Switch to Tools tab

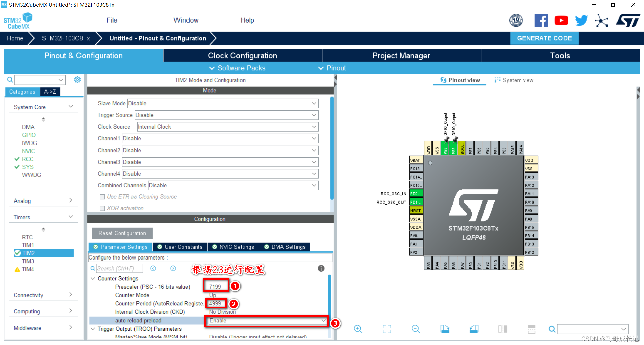(x=560, y=56)
